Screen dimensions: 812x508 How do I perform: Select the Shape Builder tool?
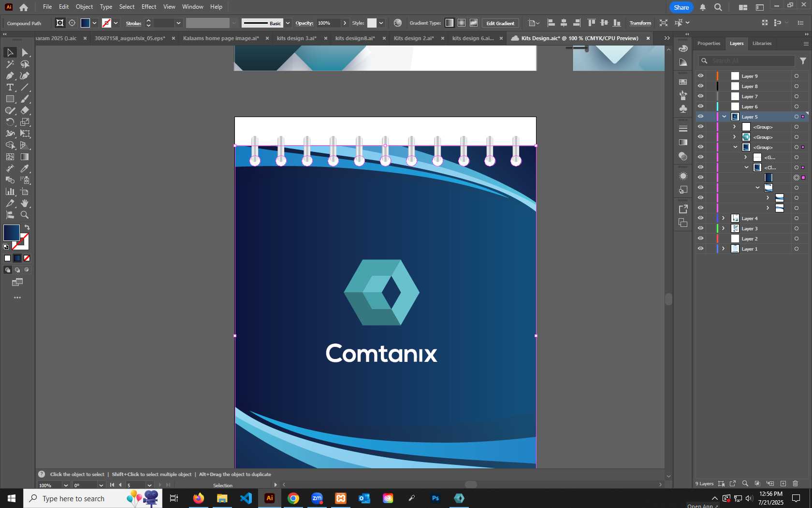pos(10,145)
